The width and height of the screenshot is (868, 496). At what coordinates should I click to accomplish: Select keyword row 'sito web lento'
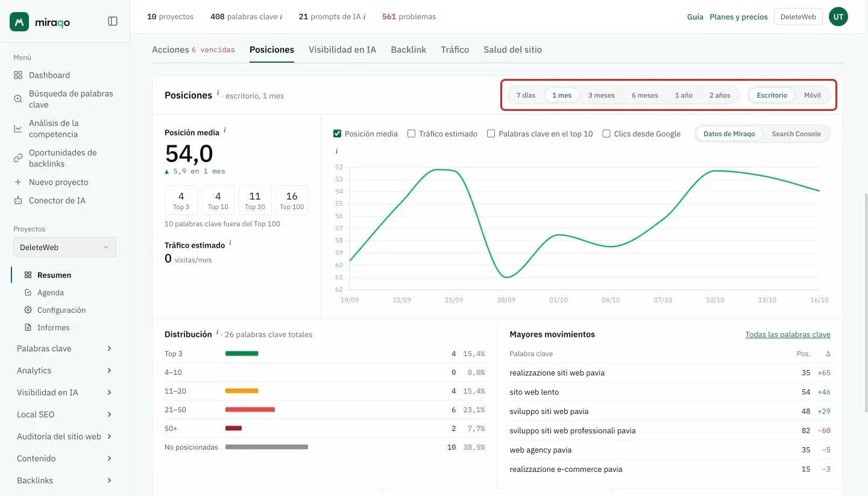670,392
